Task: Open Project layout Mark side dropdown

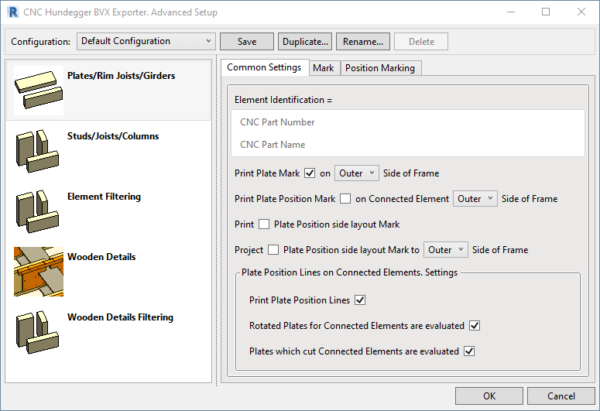Action: point(445,250)
